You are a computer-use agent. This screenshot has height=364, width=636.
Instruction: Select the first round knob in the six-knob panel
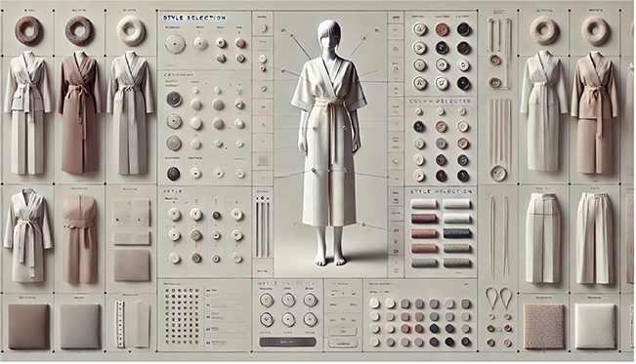tap(267, 300)
